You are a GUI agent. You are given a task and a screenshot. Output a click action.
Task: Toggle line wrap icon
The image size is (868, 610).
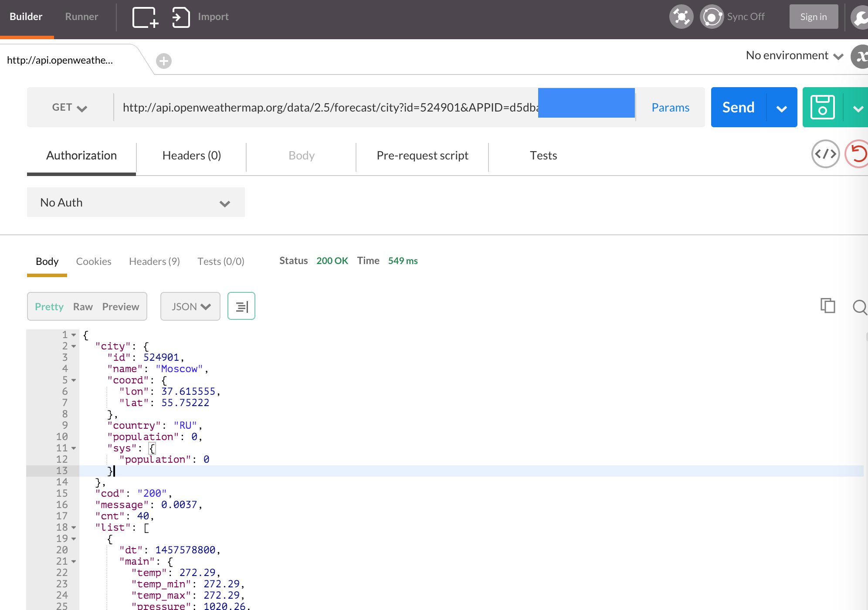[241, 306]
